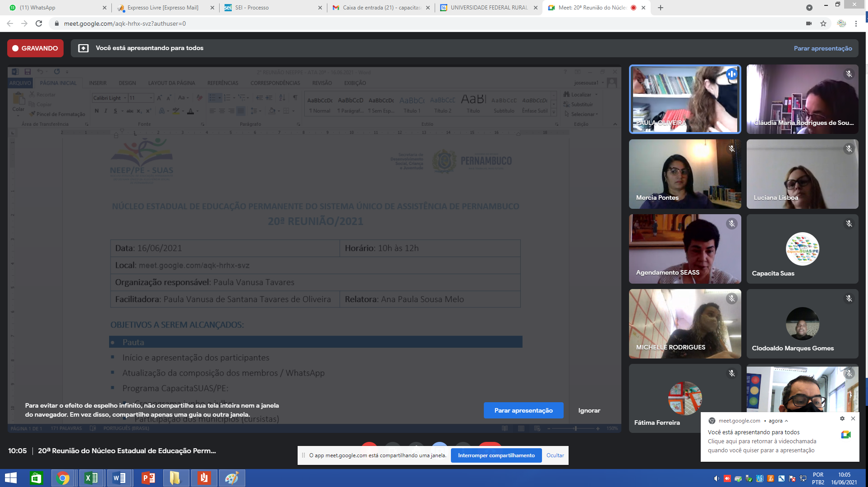Screen dimensions: 868x487
Task: Click Parar apresentação link at top right
Action: tap(822, 48)
